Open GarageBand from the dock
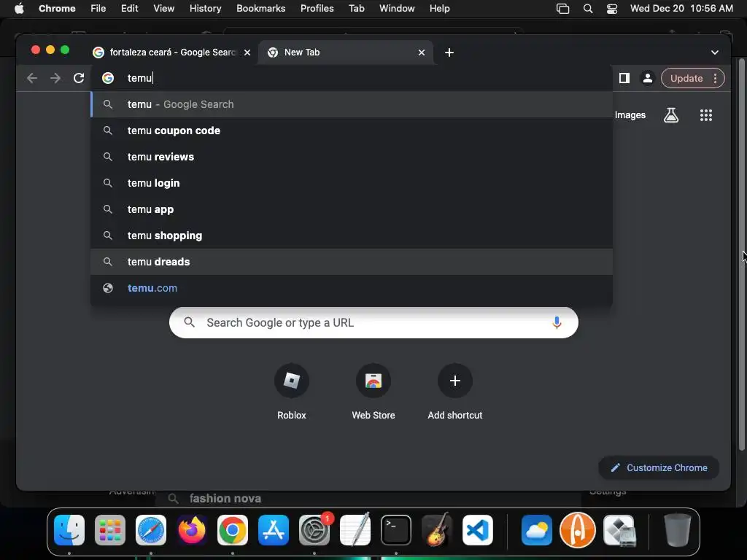The image size is (747, 560). 437,530
